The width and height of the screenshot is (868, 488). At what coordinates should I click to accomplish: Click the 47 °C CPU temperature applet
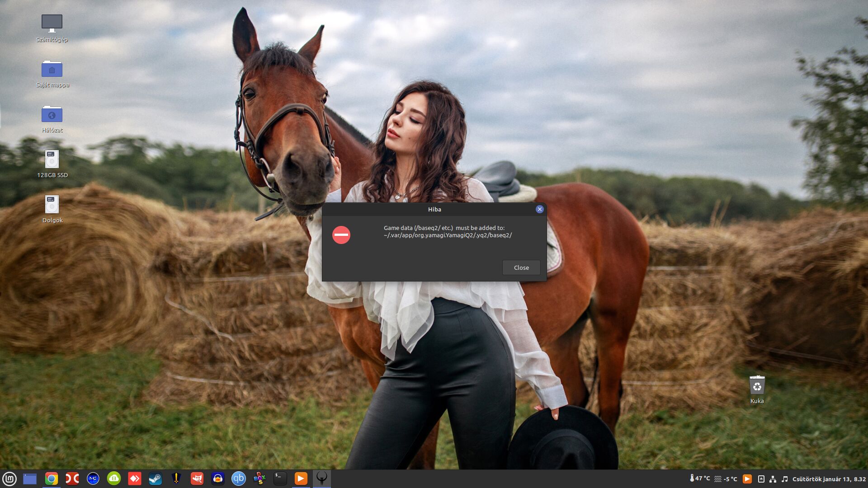pyautogui.click(x=699, y=479)
